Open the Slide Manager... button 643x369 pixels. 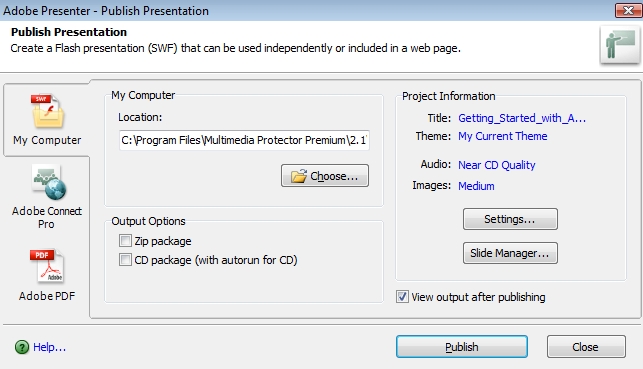pyautogui.click(x=510, y=253)
